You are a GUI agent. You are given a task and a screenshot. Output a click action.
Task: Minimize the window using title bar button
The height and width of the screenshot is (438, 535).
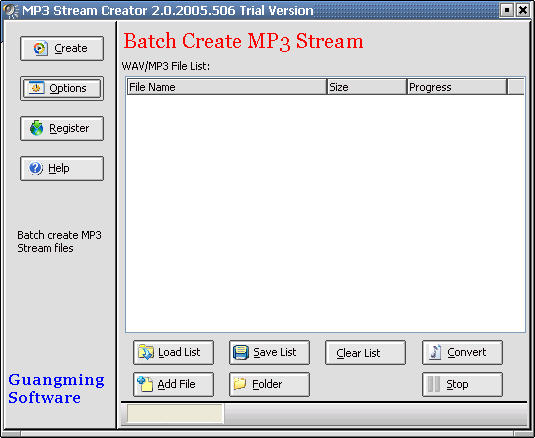(x=507, y=10)
